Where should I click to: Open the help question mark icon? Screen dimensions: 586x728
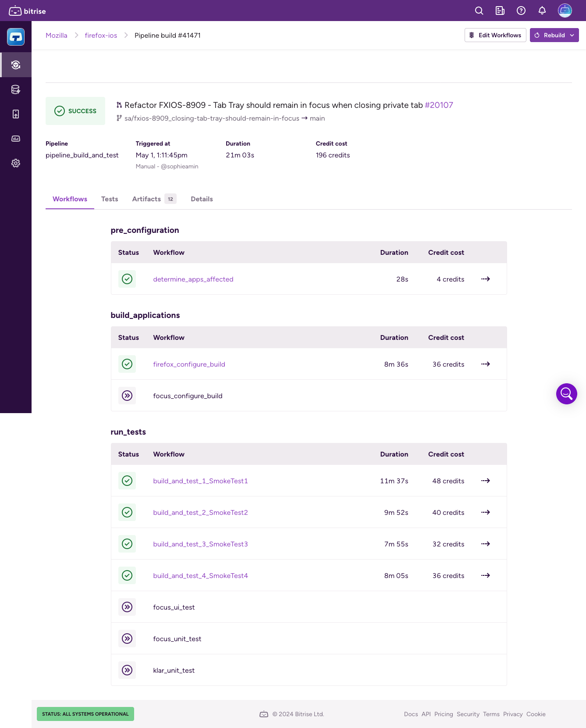(521, 11)
